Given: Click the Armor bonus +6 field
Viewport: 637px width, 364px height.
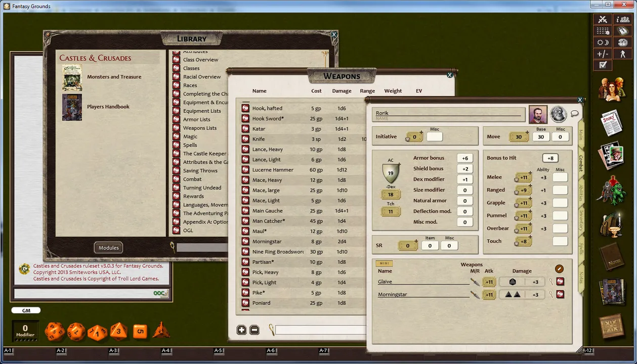Looking at the screenshot, I should coord(465,158).
